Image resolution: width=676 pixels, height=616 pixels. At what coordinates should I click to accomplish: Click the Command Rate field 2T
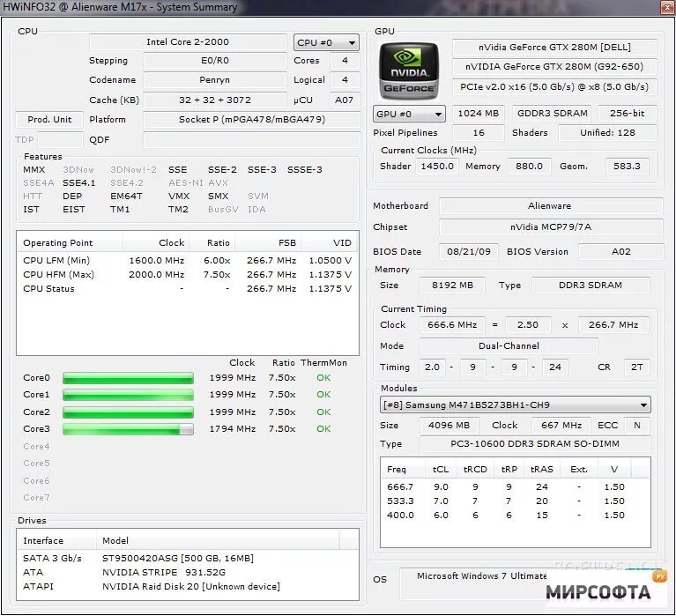[636, 367]
